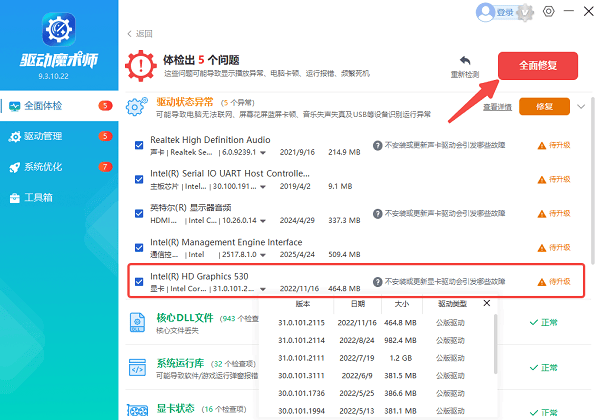Click the user avatar login icon

click(x=486, y=12)
